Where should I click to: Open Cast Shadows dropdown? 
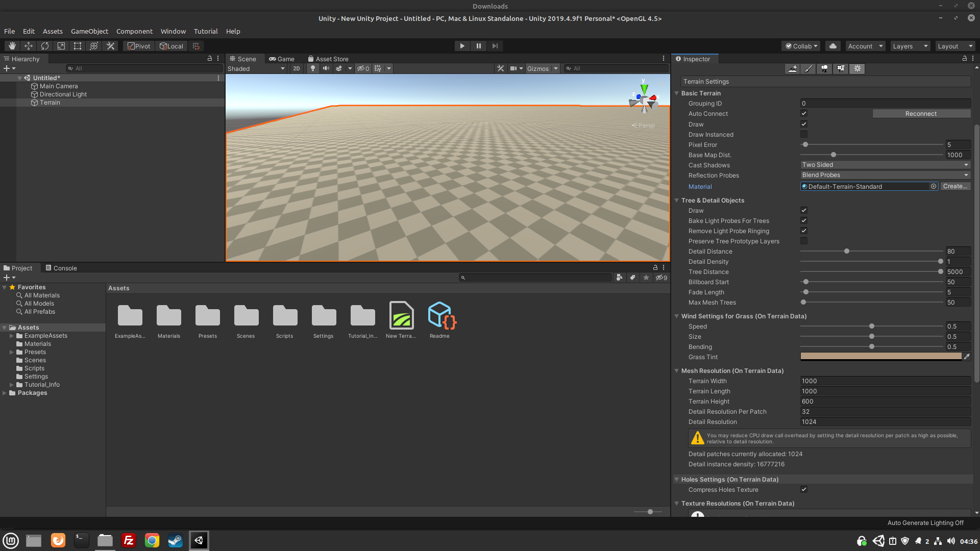click(x=885, y=165)
